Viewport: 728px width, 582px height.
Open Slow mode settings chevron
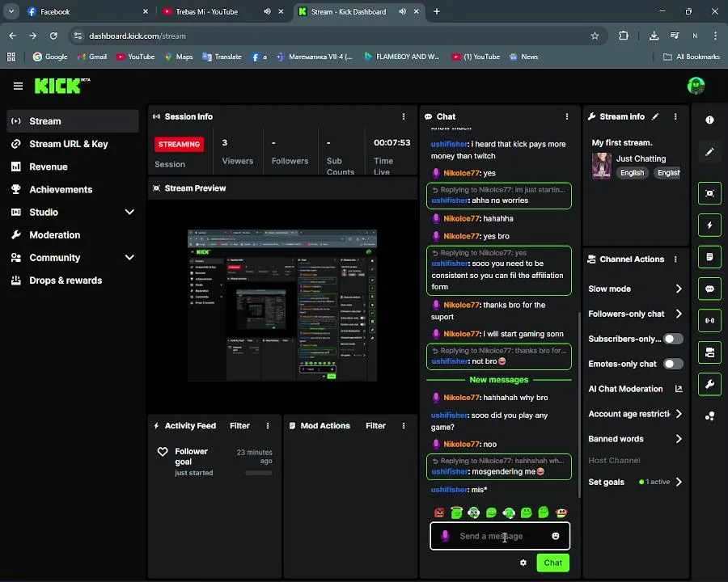coord(679,289)
